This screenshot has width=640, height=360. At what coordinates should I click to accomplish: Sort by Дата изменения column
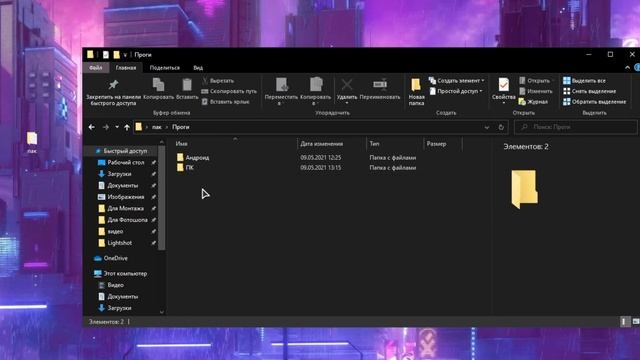(x=322, y=144)
